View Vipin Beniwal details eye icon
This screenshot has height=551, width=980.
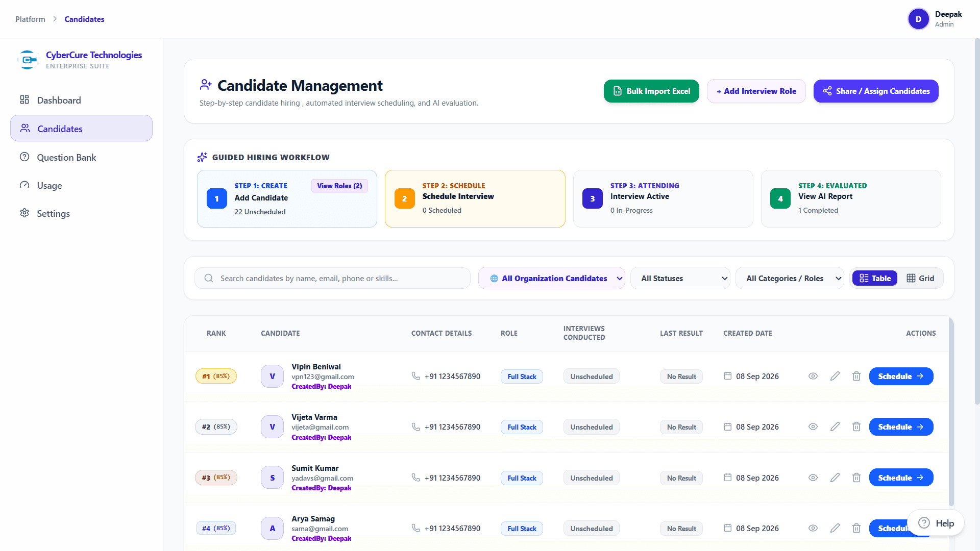tap(813, 376)
